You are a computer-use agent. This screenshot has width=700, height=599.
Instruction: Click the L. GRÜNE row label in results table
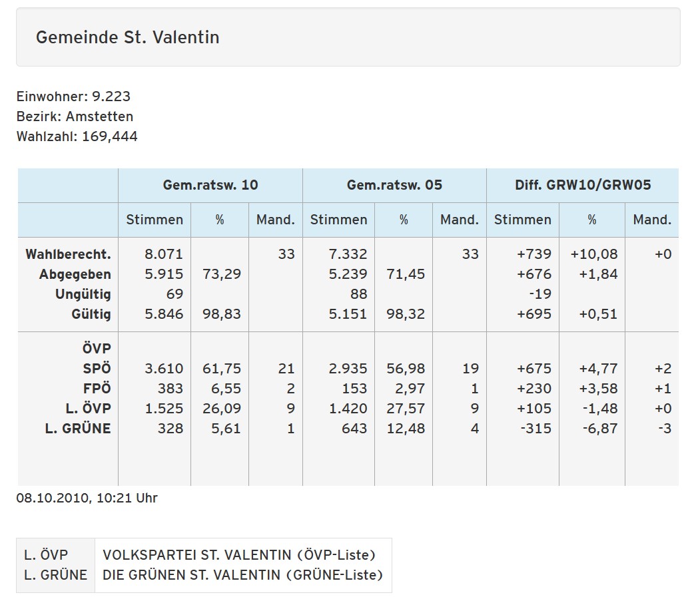click(x=78, y=429)
